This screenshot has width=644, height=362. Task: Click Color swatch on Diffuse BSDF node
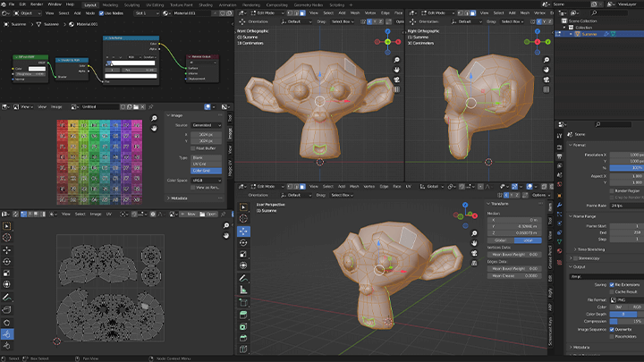pos(37,69)
